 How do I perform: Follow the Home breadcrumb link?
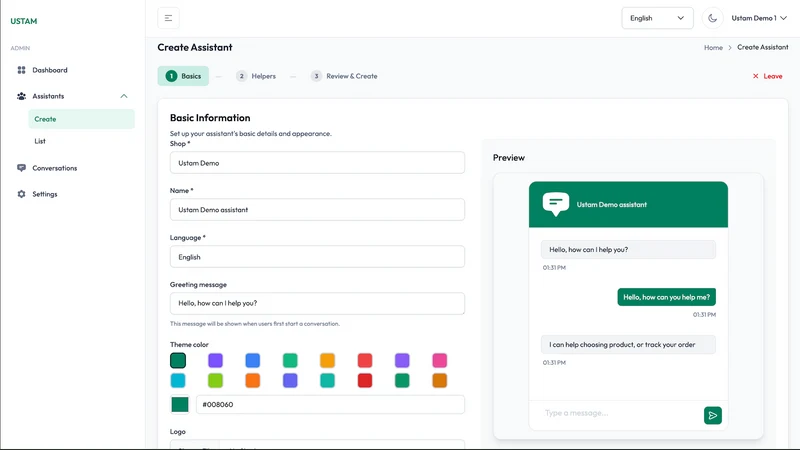[713, 47]
